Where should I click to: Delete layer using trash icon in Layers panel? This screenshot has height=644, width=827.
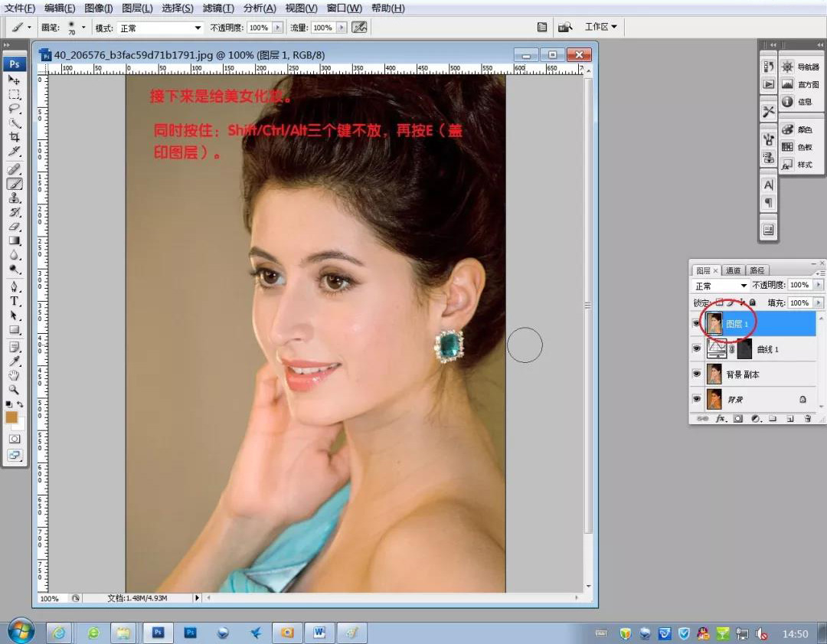coord(807,419)
